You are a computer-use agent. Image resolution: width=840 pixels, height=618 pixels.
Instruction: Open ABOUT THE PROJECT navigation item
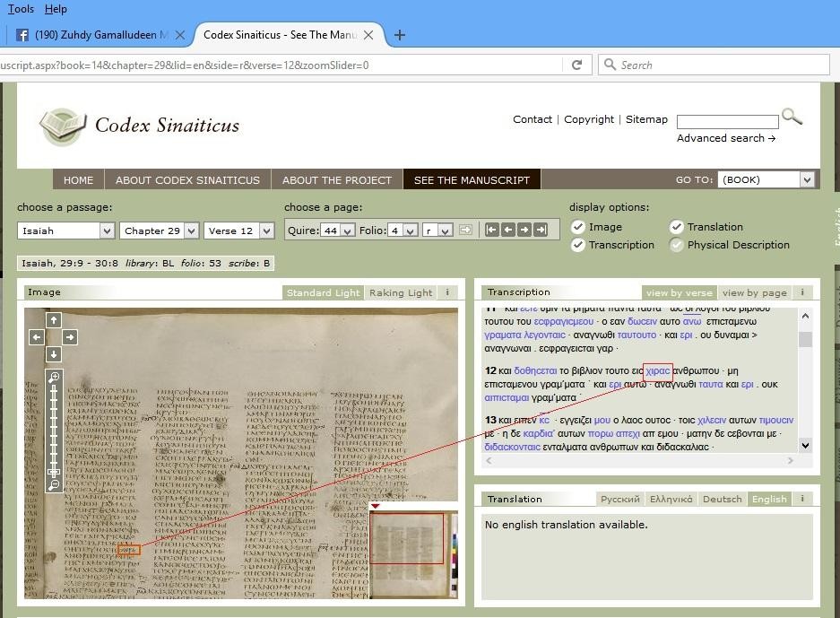(337, 180)
